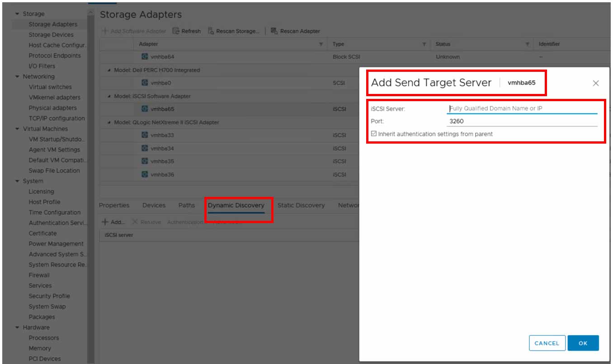Open the Type column filter icon
This screenshot has width=613, height=364.
(424, 44)
